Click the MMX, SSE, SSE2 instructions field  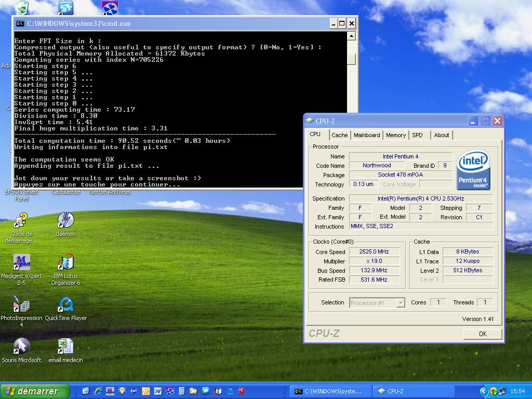coord(421,227)
